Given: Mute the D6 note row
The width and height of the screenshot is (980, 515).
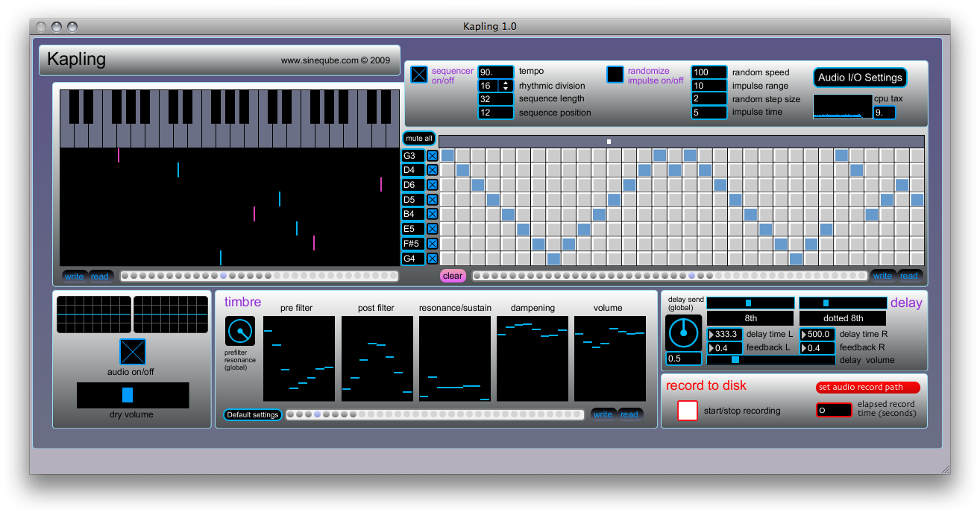Looking at the screenshot, I should tap(432, 185).
